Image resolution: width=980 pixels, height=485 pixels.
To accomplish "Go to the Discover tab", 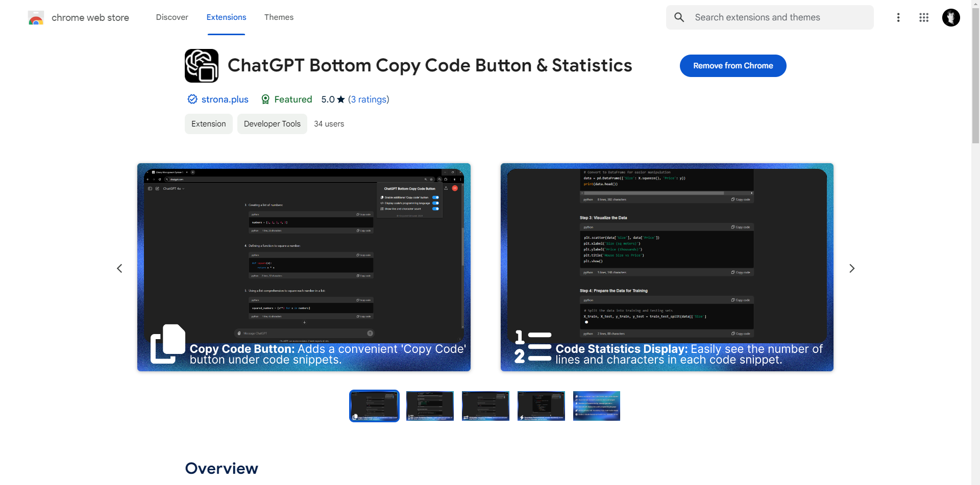I will pyautogui.click(x=172, y=17).
